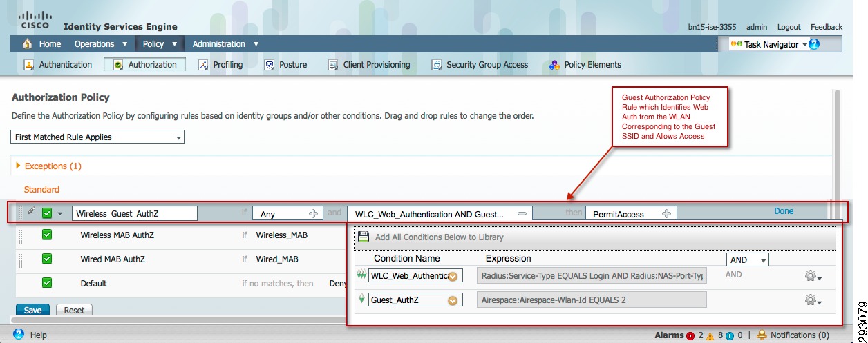Click the Done link
Viewport: 868px width, 343px height.
(x=784, y=211)
